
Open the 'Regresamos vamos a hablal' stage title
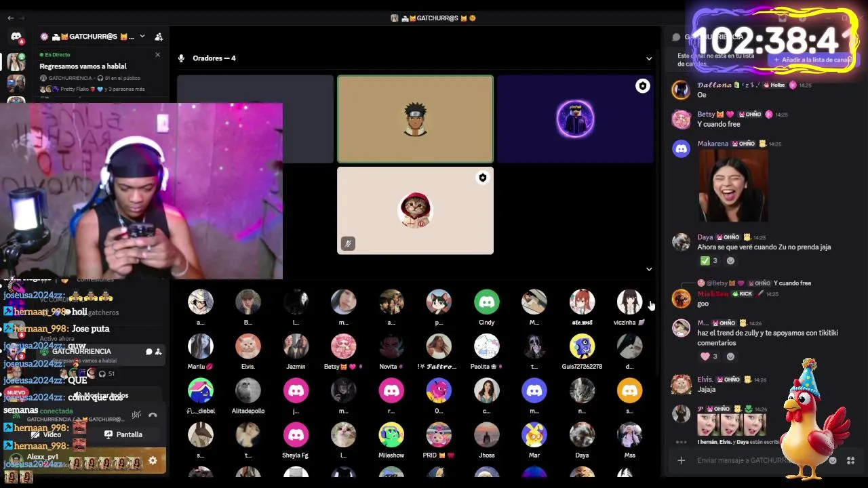pos(83,66)
